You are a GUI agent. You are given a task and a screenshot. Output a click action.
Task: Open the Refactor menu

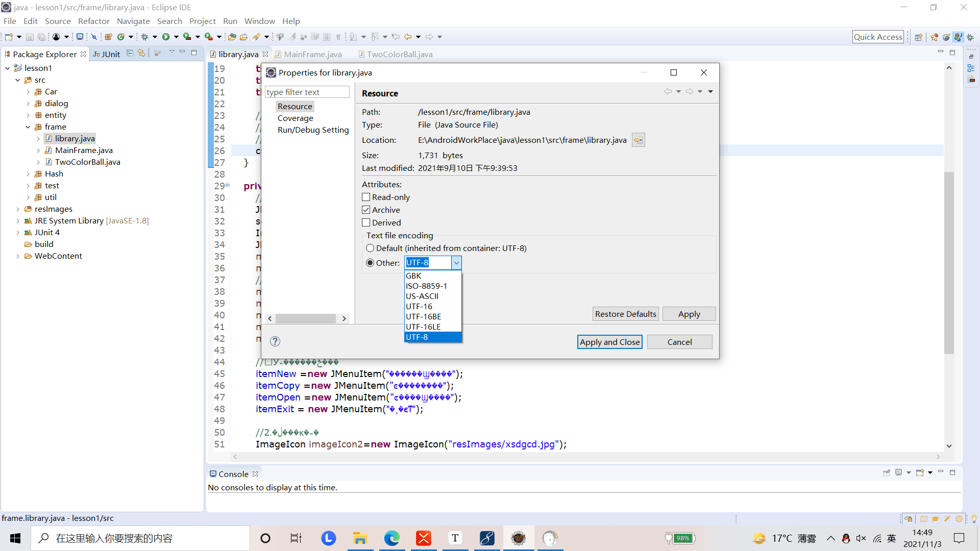93,21
